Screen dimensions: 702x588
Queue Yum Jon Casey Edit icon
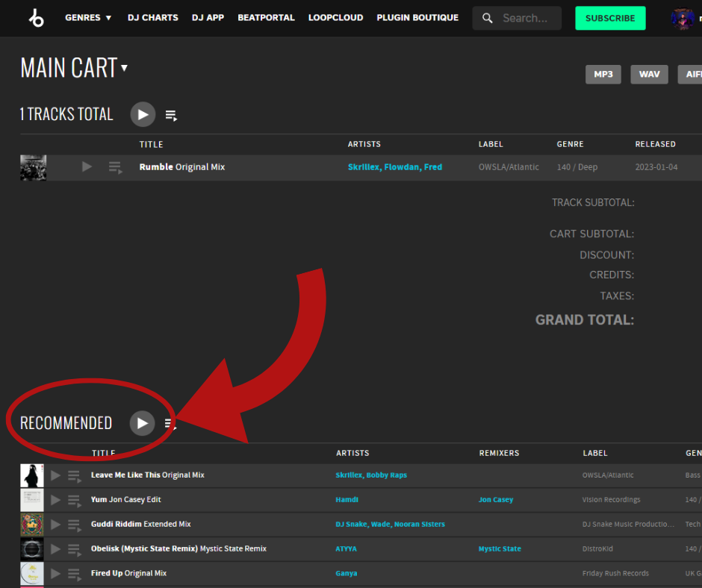point(75,501)
